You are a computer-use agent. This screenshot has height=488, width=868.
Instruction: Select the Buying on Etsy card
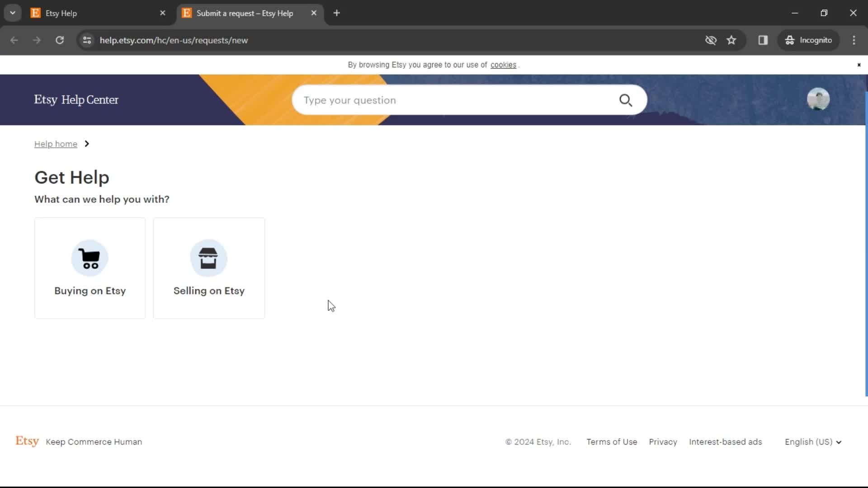[x=90, y=268]
